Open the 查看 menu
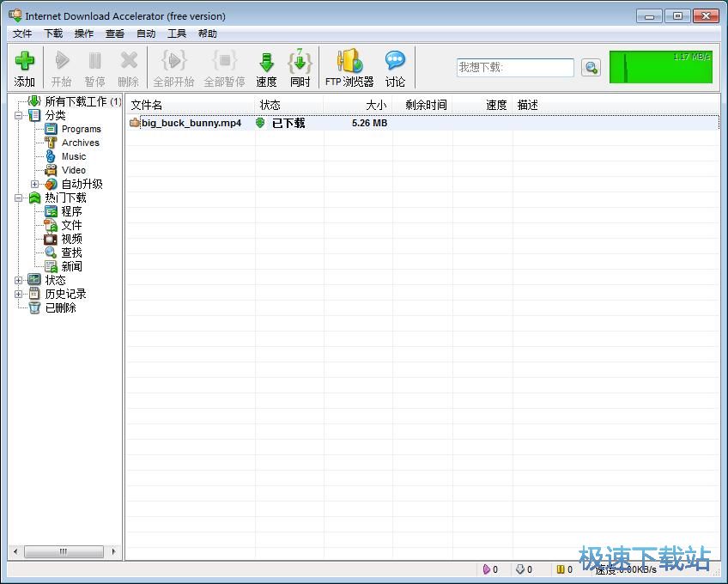This screenshot has height=584, width=728. coord(115,33)
